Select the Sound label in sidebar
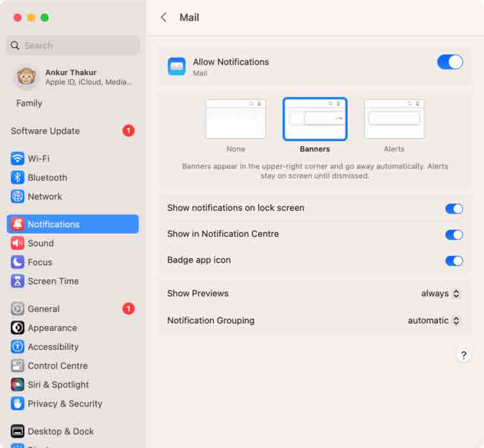484x448 pixels. [x=41, y=243]
